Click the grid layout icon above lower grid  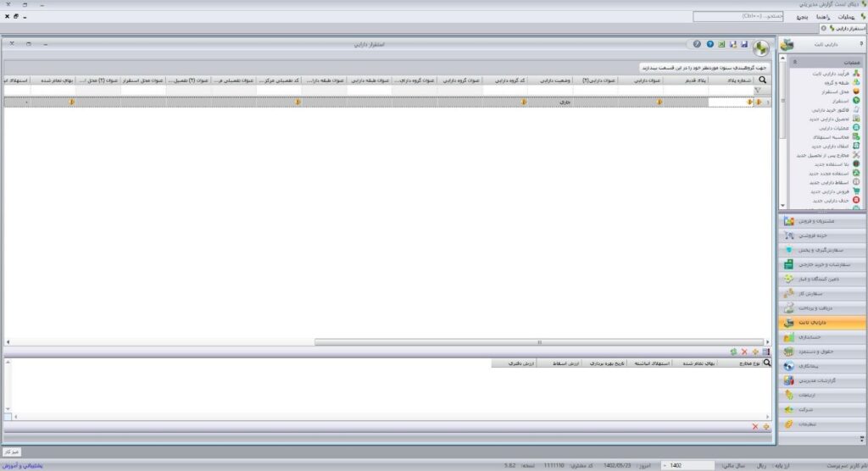pyautogui.click(x=766, y=352)
